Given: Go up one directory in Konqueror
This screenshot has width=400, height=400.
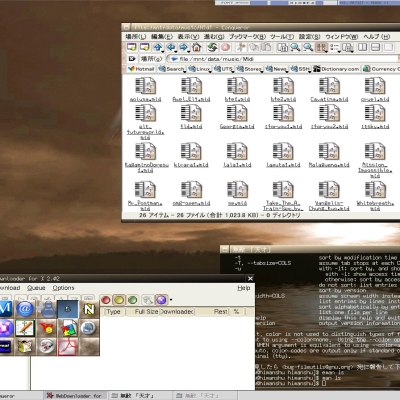Looking at the screenshot, I should (158, 47).
